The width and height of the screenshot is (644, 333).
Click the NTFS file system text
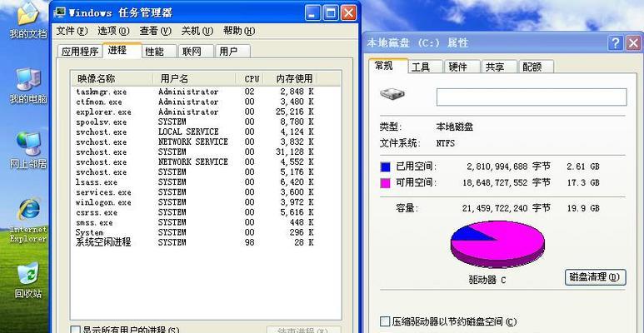pos(445,144)
